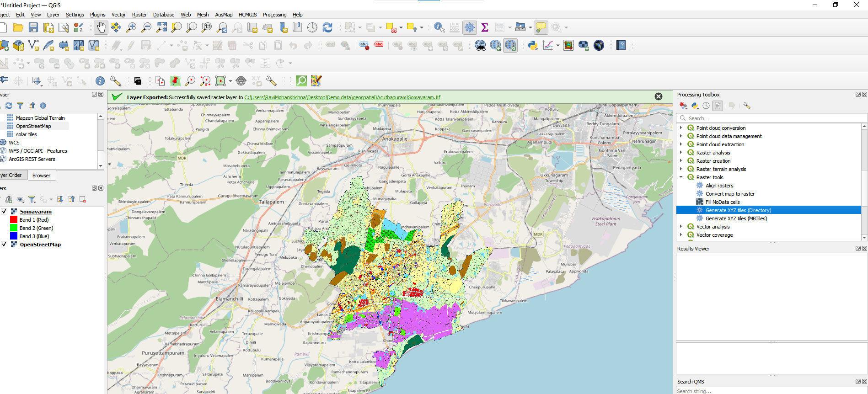Click the Refresh map icon

(327, 27)
